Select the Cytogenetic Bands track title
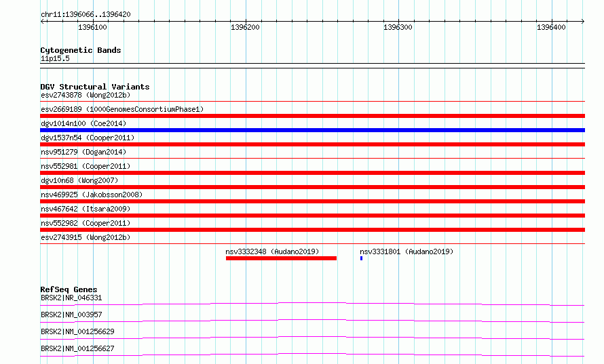604x364 pixels. tap(81, 50)
